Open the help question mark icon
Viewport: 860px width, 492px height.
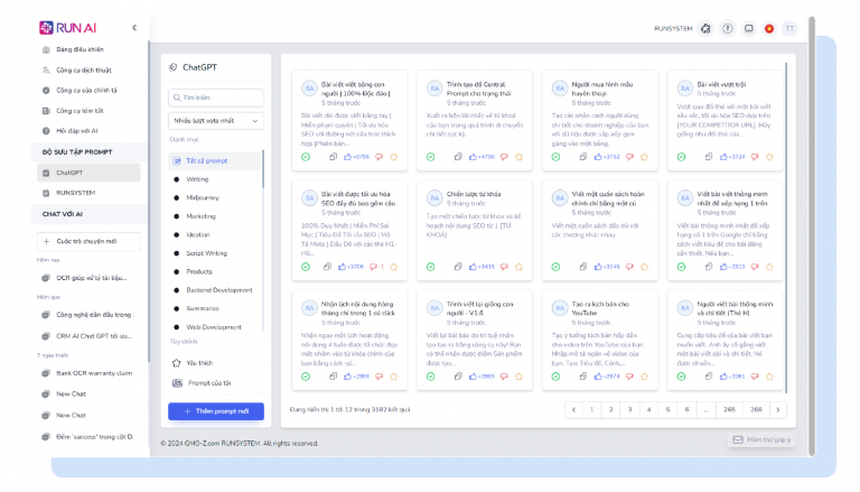click(727, 29)
